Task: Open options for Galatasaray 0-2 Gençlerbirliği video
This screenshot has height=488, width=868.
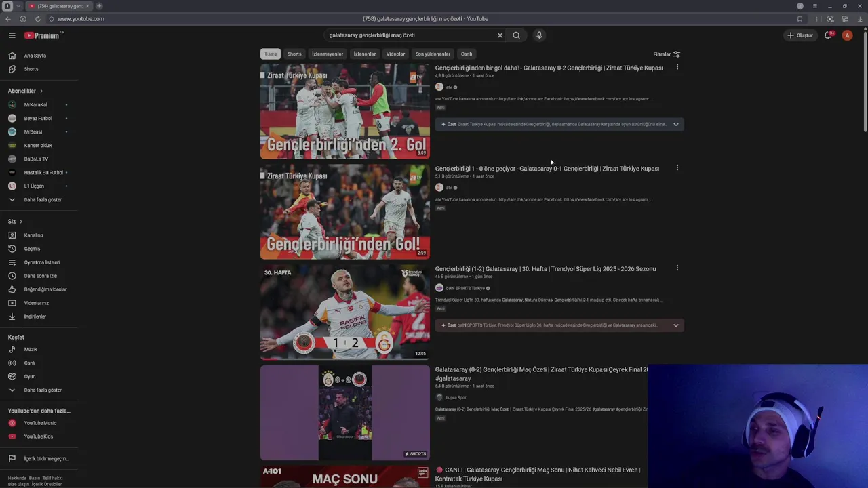Action: [677, 67]
